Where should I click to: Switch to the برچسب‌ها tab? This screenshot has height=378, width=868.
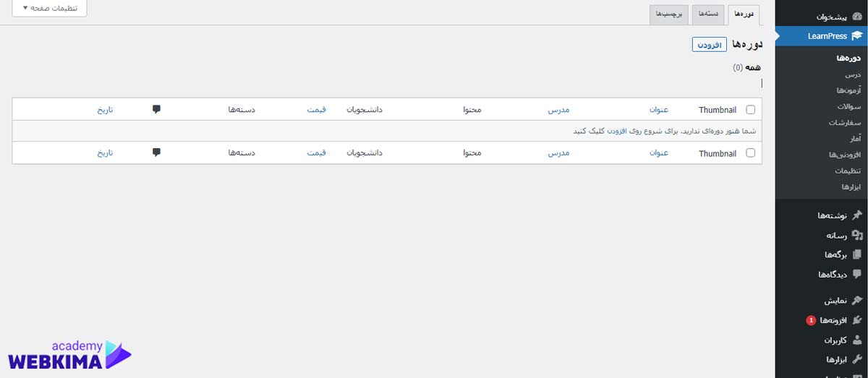(668, 14)
